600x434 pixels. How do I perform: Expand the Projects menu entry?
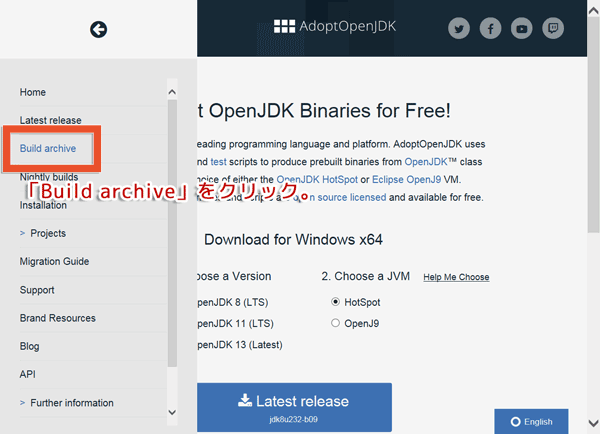click(43, 233)
